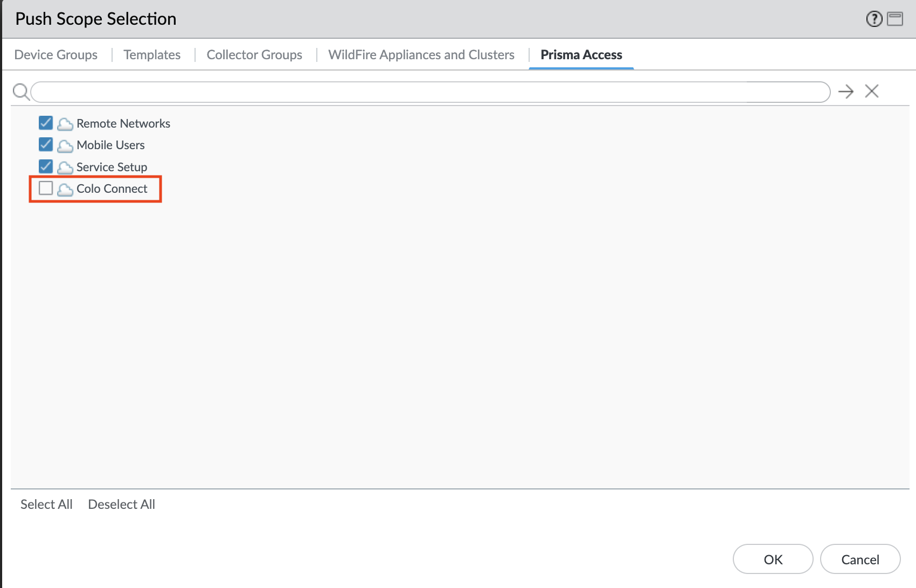Viewport: 916px width, 588px height.
Task: Click the help question mark icon
Action: click(874, 19)
